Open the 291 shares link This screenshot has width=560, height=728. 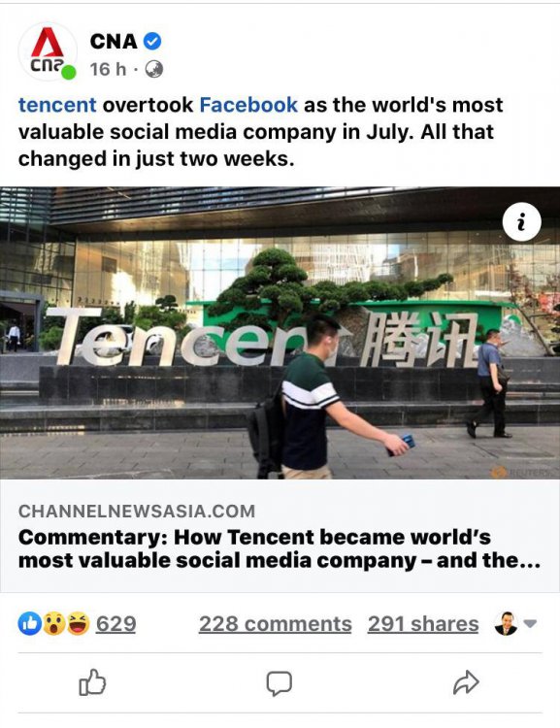[423, 623]
